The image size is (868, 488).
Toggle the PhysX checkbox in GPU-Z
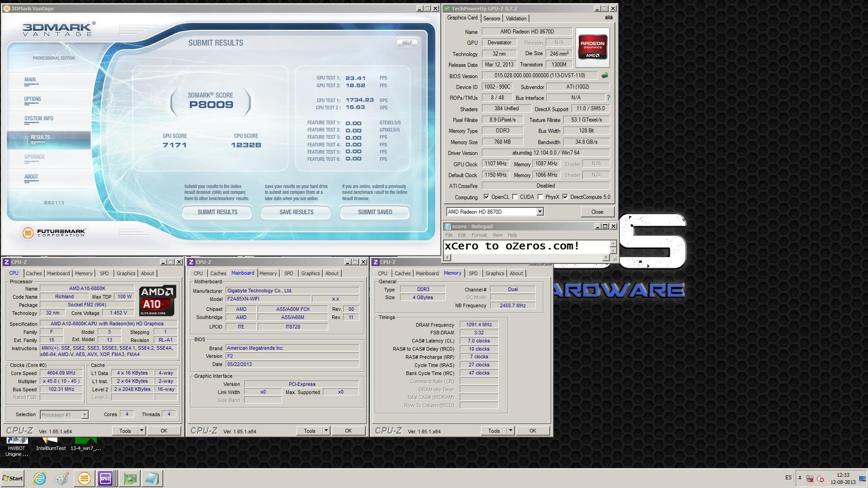pos(540,197)
